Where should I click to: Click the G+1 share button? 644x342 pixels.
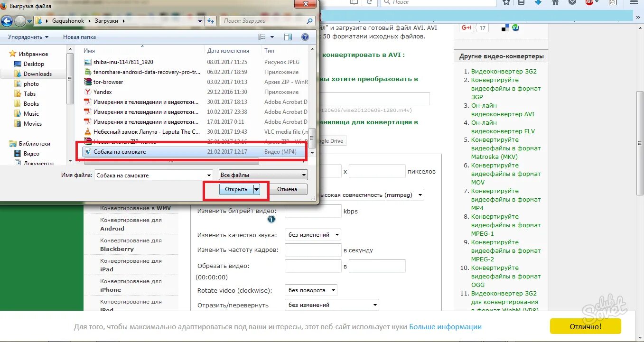[467, 28]
